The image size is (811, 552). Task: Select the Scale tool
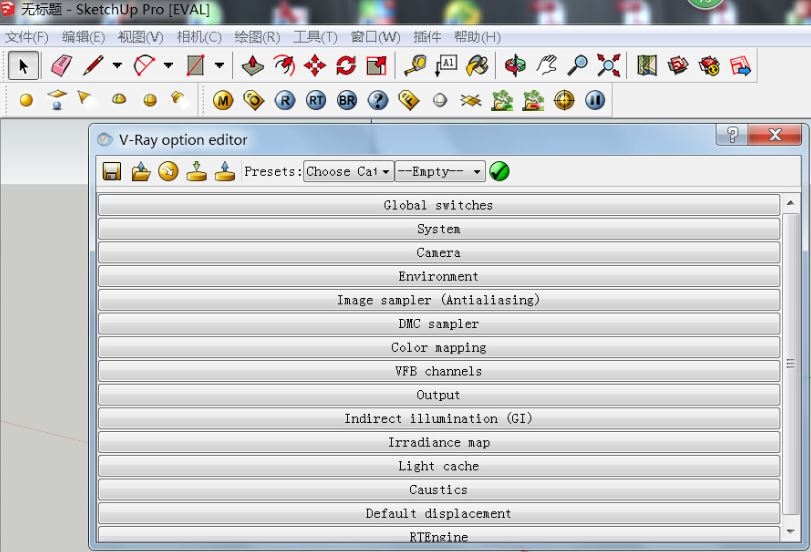tap(377, 66)
